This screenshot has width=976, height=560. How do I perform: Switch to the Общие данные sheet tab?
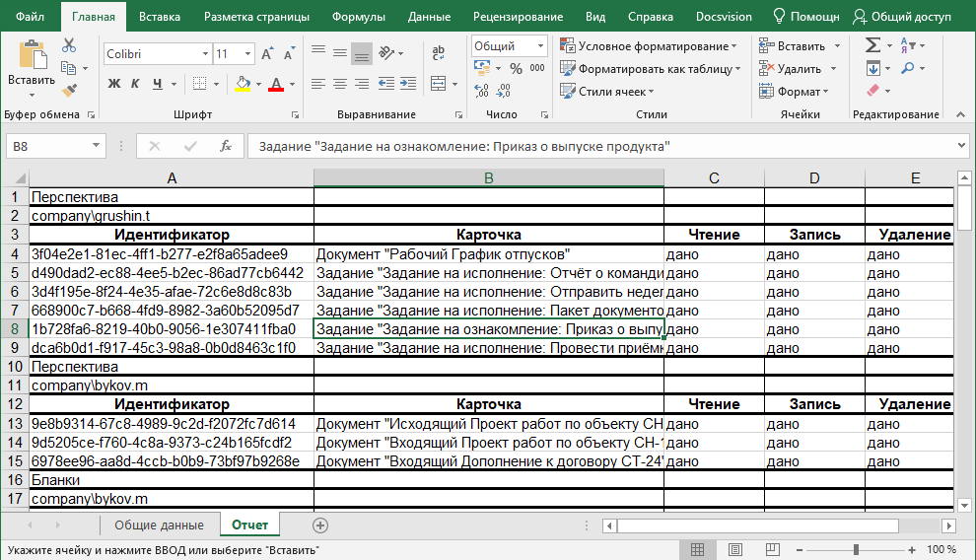[x=158, y=525]
